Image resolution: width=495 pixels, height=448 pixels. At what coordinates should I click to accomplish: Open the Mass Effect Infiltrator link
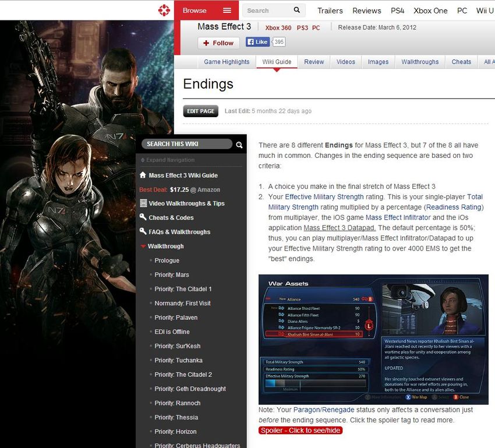click(x=398, y=217)
